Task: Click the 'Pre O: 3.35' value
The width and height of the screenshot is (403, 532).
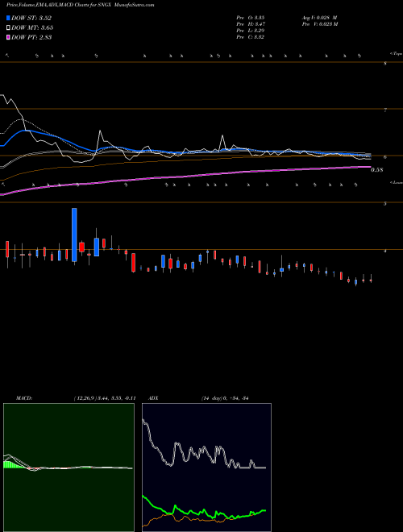Action: 251,17
